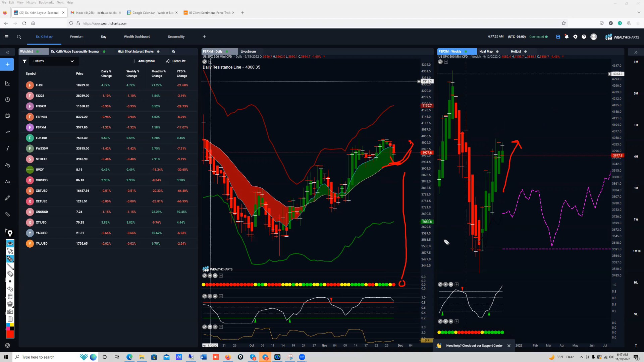The image size is (644, 362).
Task: Expand the plus beside the daily dot indicator
Action: [x=221, y=276]
